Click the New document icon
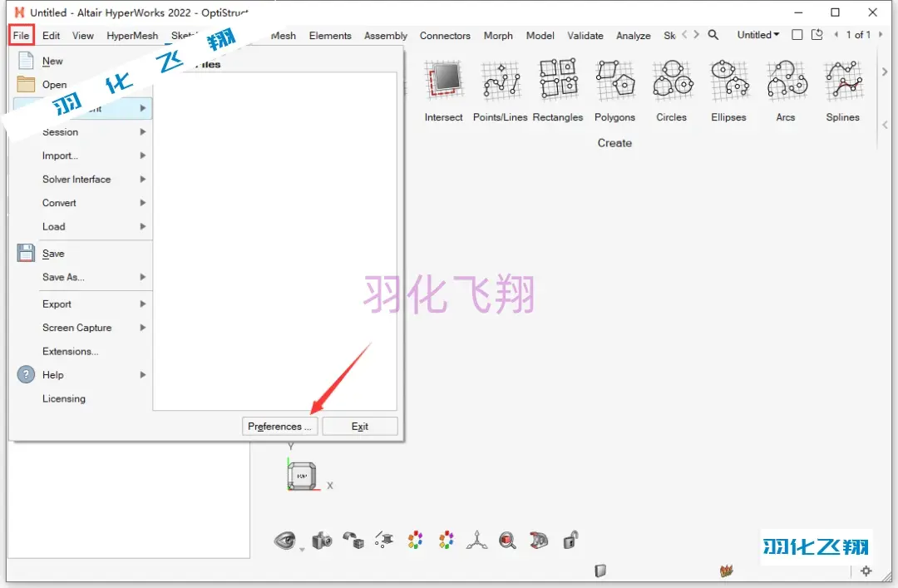The height and width of the screenshot is (588, 898). 26,61
